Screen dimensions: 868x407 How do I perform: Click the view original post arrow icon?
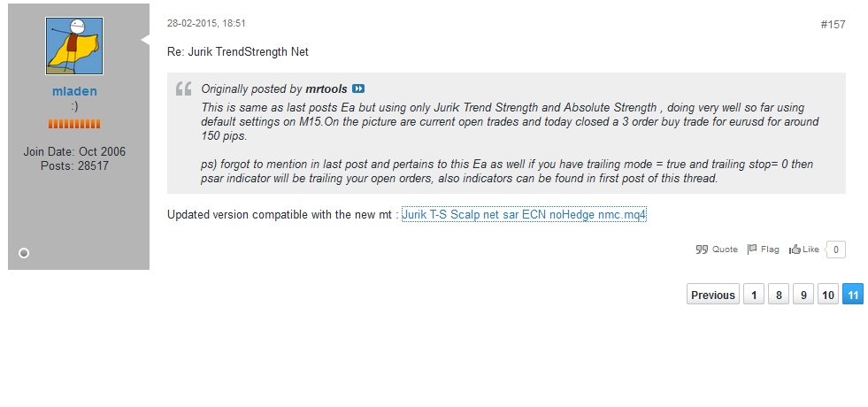(358, 88)
